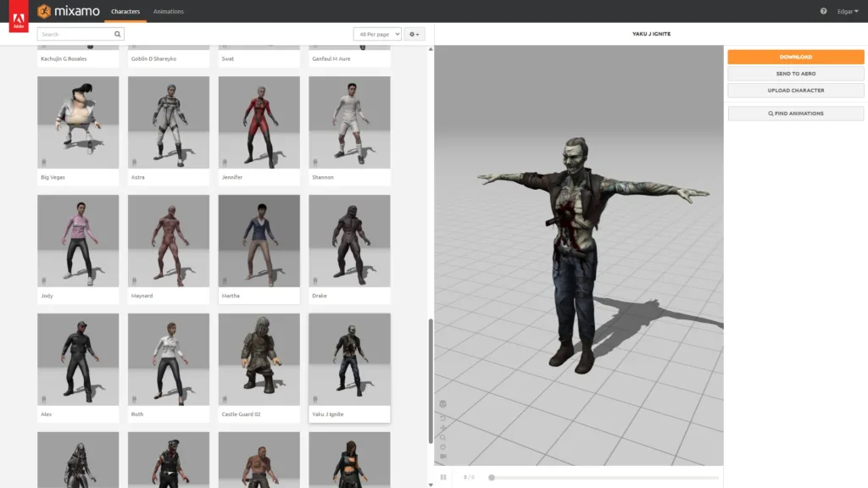Select the Maynard character thumbnail
Viewport: 868px width, 488px height.
pyautogui.click(x=169, y=241)
